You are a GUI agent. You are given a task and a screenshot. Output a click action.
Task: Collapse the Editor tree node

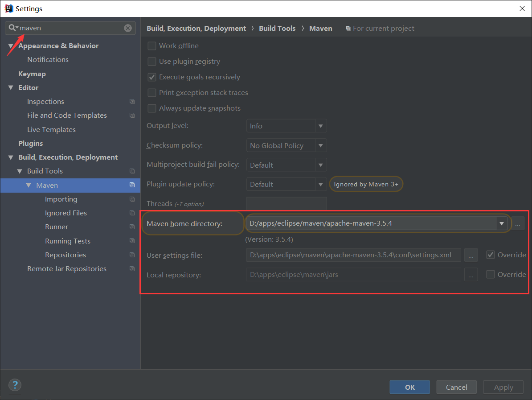(11, 87)
